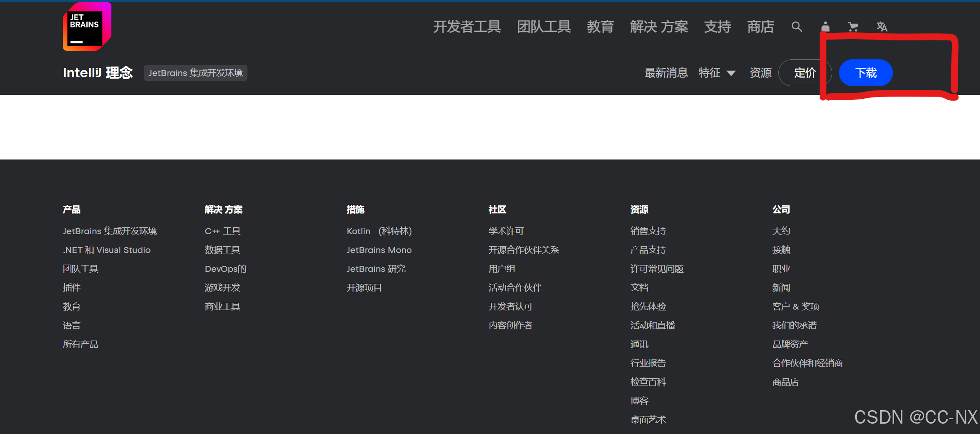Open the 商店 top menu
This screenshot has height=434, width=980.
click(x=761, y=27)
